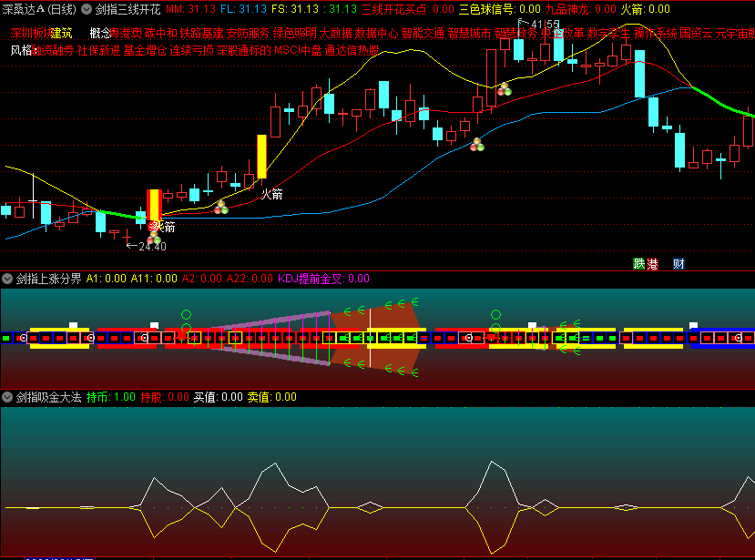Viewport: 755px width, 560px height.
Task: Open the 基金增仓 style tag
Action: click(145, 50)
